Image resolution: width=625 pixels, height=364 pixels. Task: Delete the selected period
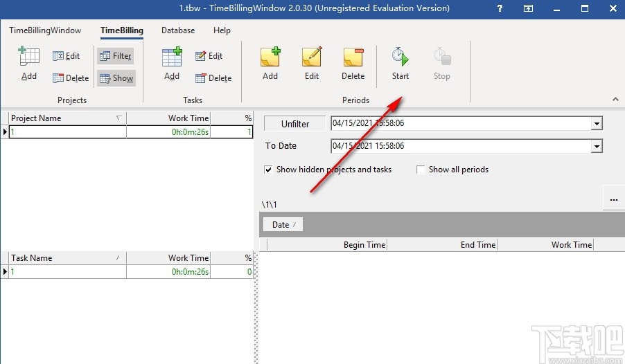(353, 64)
